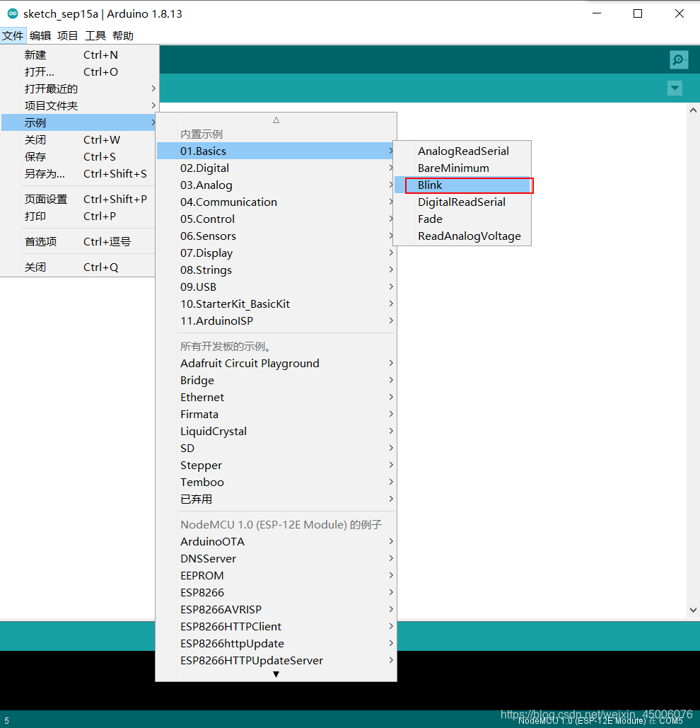Open the ReadAnalogVoltage example
This screenshot has width=700, height=728.
point(462,236)
